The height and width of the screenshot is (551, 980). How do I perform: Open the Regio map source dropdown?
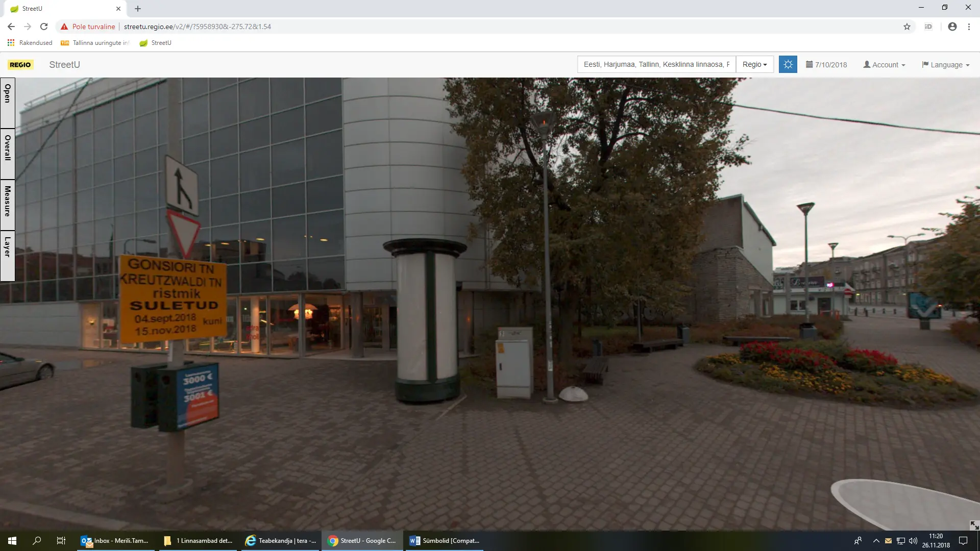coord(754,64)
